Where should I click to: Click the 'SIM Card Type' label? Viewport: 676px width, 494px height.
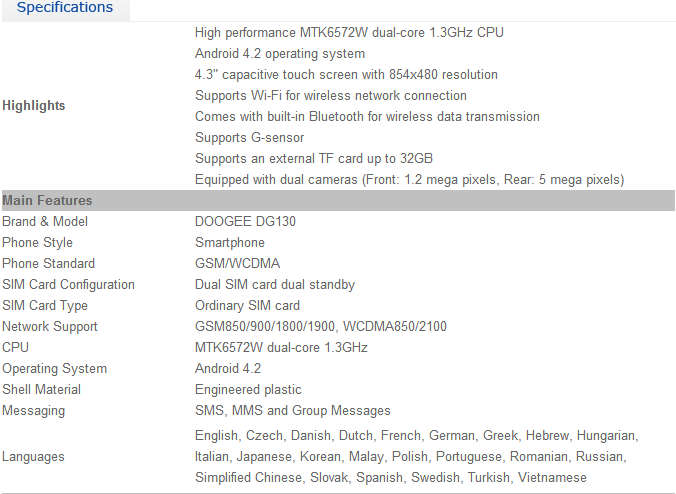coord(45,306)
